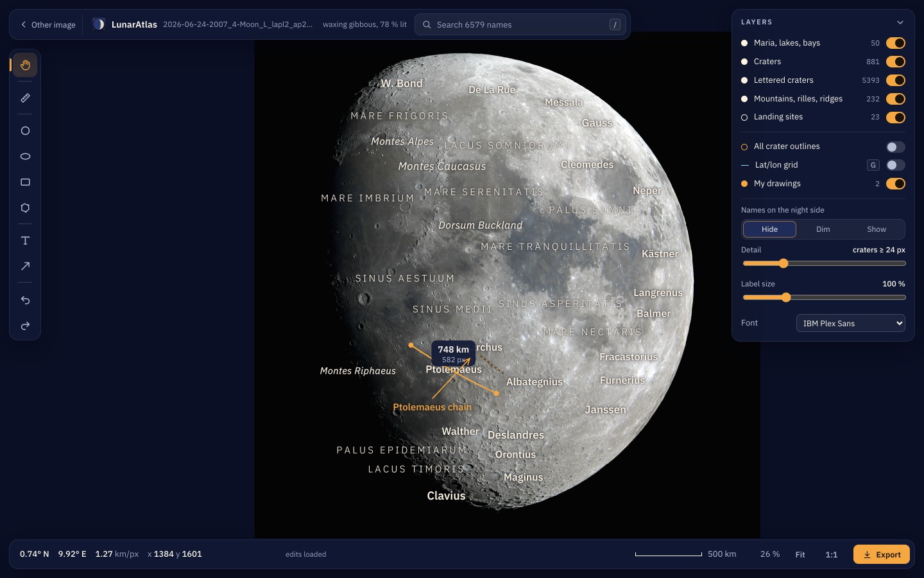Disable Mountains, rilles, ridges layer
Viewport: 924px width, 578px height.
coord(895,99)
